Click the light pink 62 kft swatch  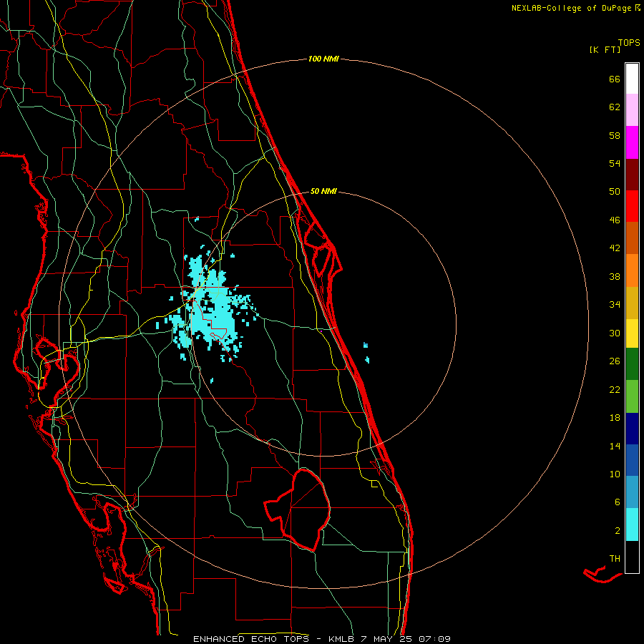click(632, 110)
